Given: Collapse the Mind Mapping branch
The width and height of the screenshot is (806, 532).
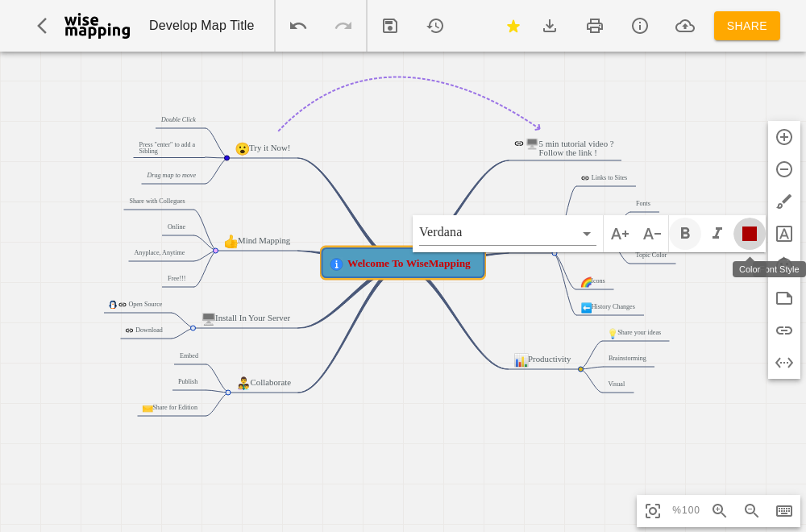Looking at the screenshot, I should click(215, 251).
